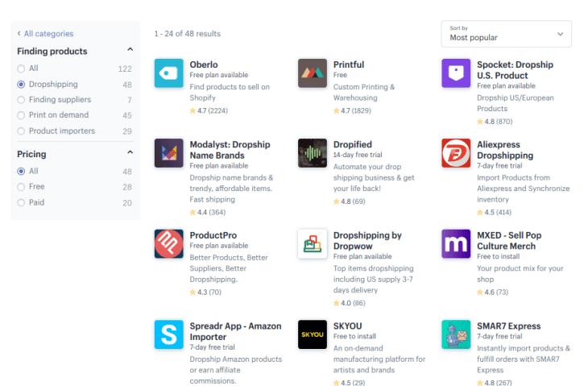This screenshot has width=588, height=386.
Task: Click the SKYOU black logo icon
Action: click(313, 334)
